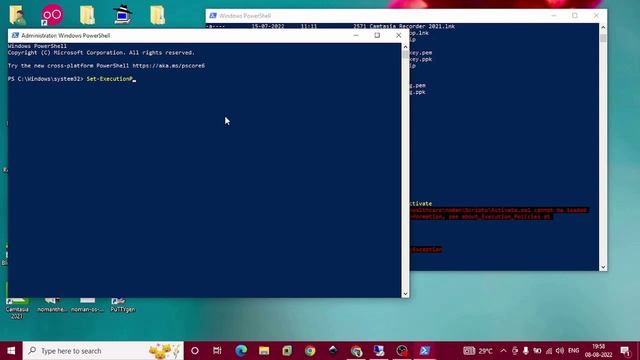This screenshot has height=360, width=640.
Task: Minimize the Administrator PowerShell window
Action: (x=356, y=36)
